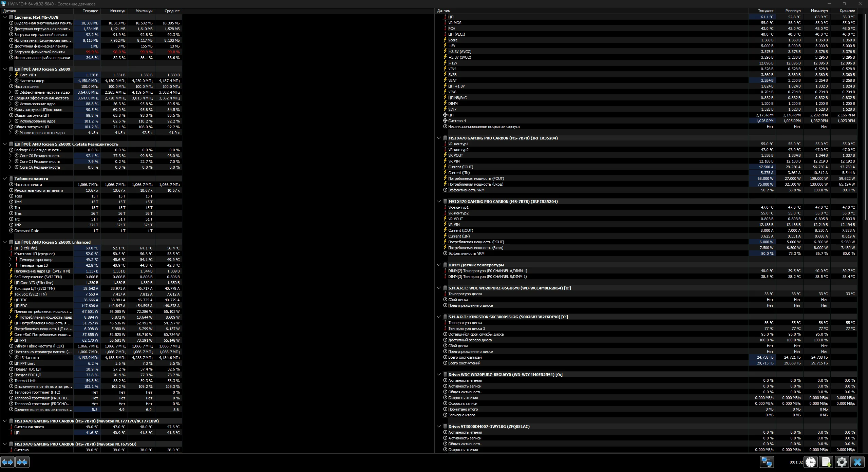Collapse the S.M.A.R.T. KINGSTON drive group

tap(438, 317)
